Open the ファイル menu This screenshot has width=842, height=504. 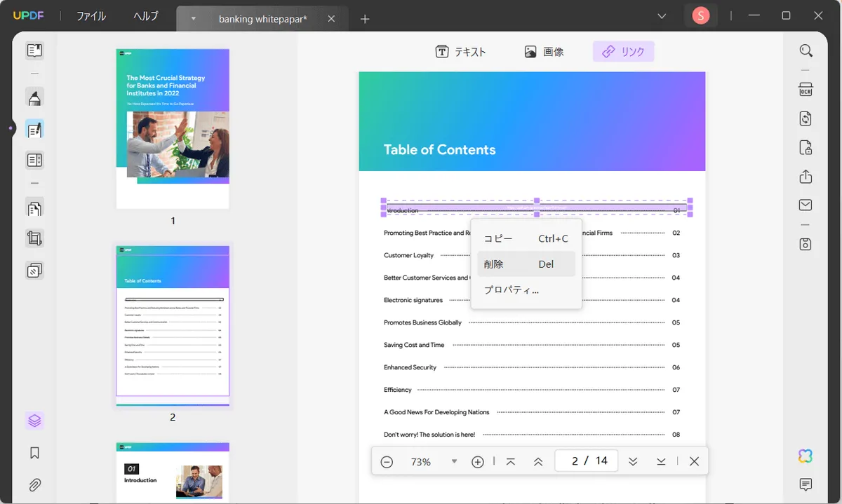[x=91, y=15]
